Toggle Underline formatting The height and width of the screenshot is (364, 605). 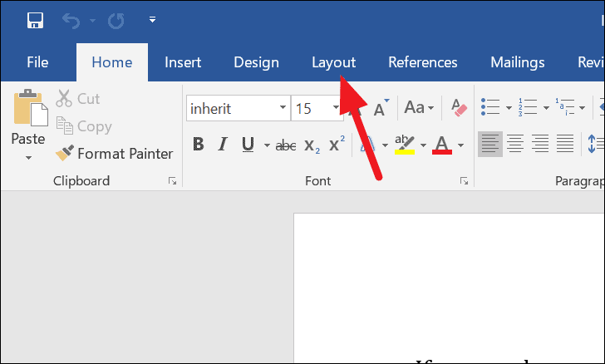point(248,145)
